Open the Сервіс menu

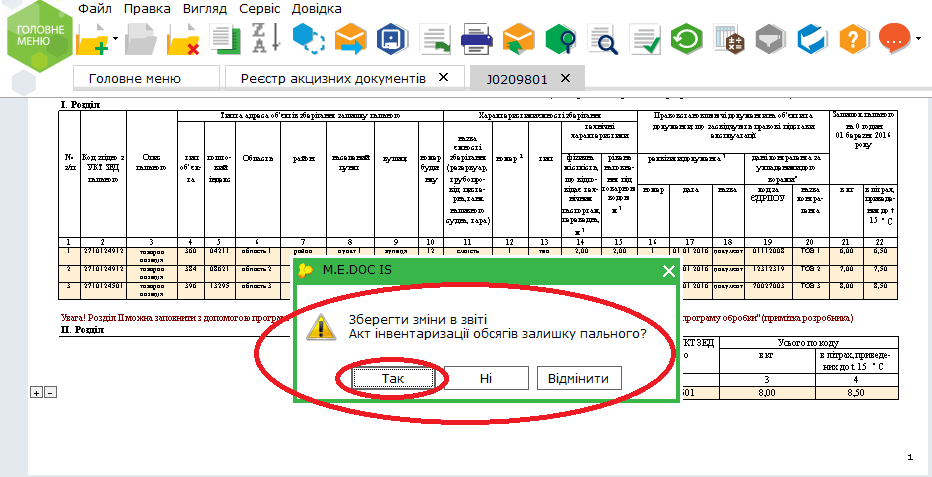[x=258, y=8]
